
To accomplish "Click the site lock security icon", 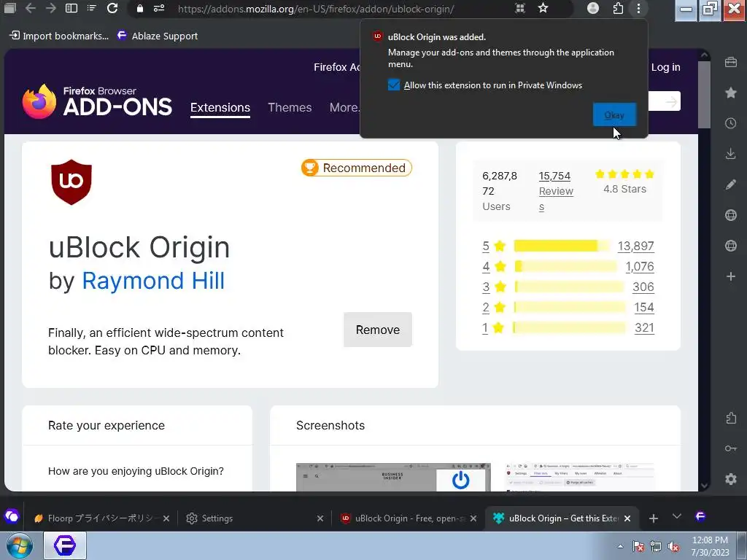I will (139, 8).
